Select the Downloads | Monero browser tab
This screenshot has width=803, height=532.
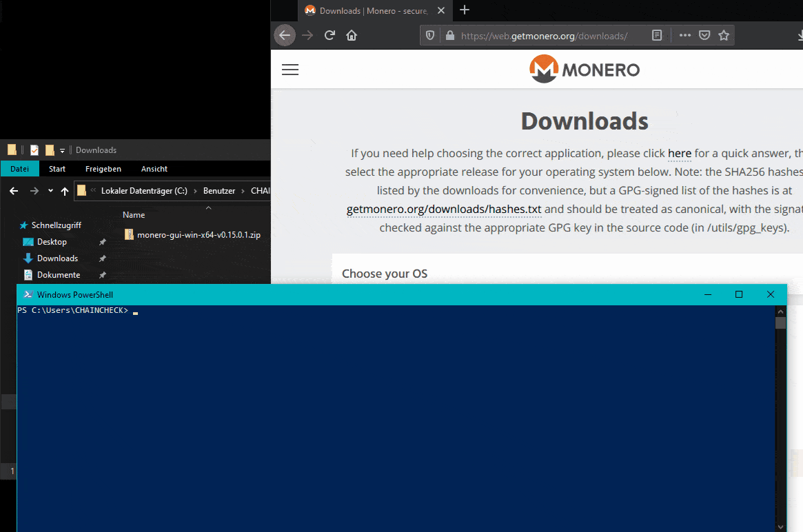(374, 10)
